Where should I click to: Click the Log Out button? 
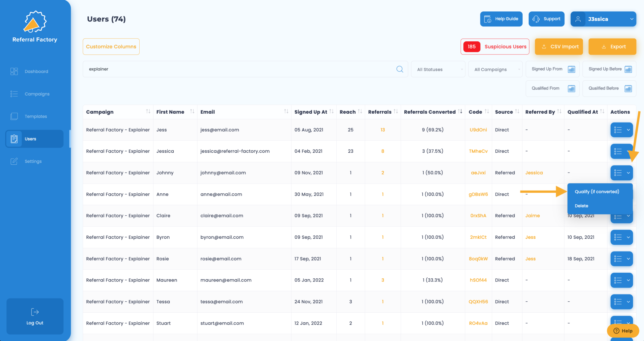click(x=35, y=316)
